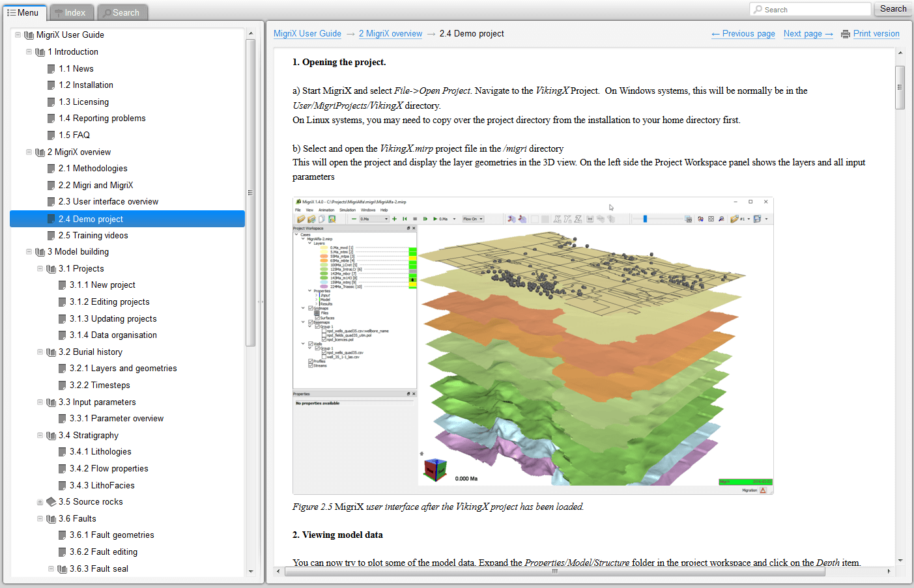
Task: Click the book icon beside 3.1 Projects
Action: tap(51, 269)
